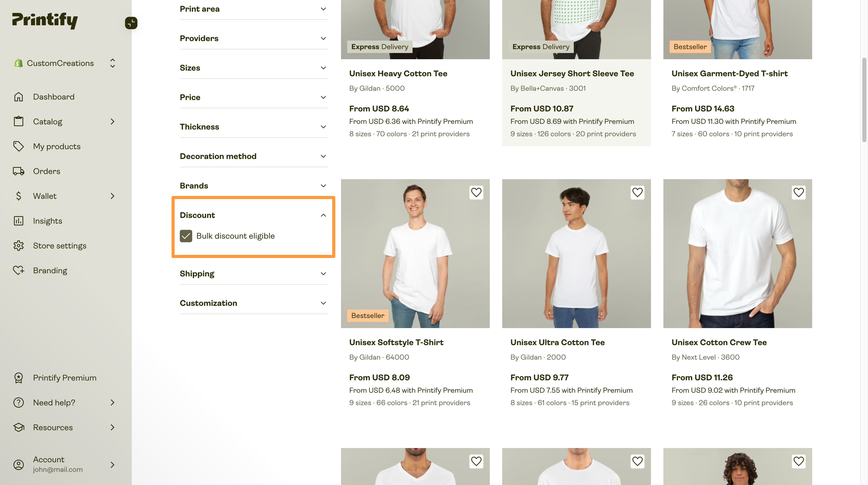Expand the Price filter

[x=254, y=97]
